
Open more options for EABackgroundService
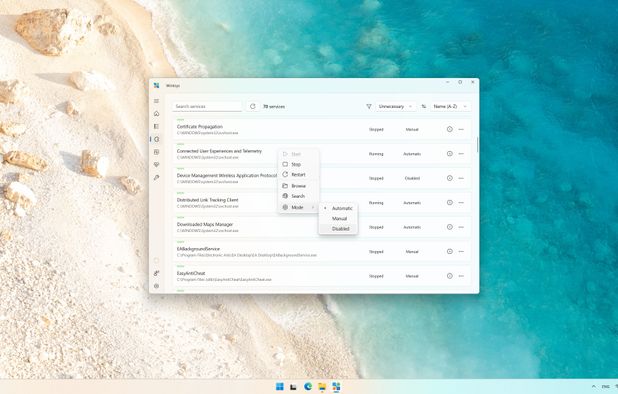(x=461, y=251)
